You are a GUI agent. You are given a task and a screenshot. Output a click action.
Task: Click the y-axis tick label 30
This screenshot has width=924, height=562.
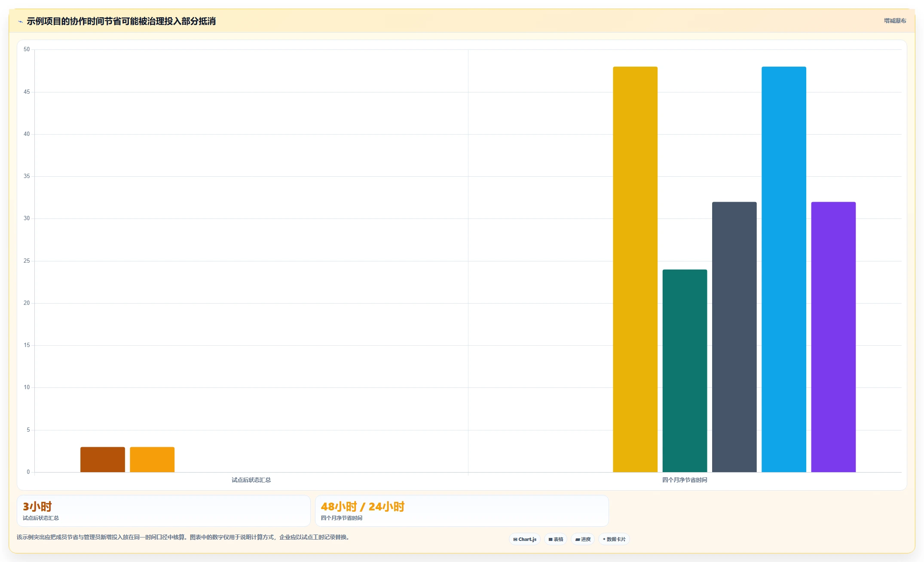tap(27, 218)
